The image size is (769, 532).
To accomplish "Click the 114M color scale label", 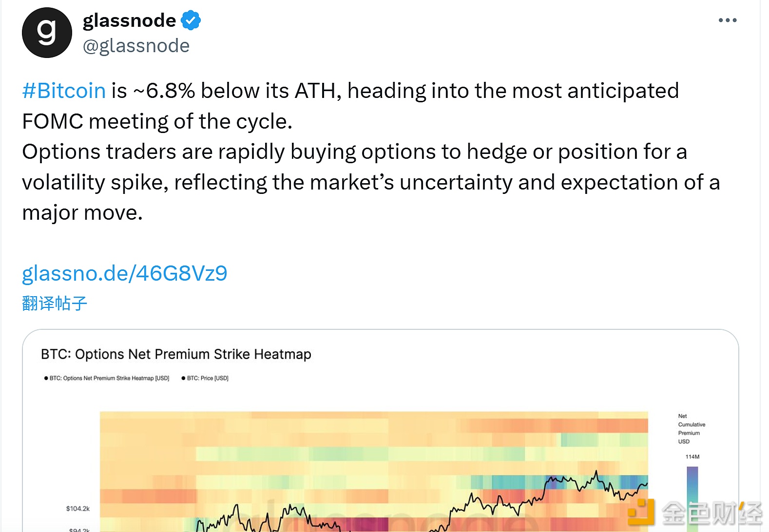I will click(692, 456).
